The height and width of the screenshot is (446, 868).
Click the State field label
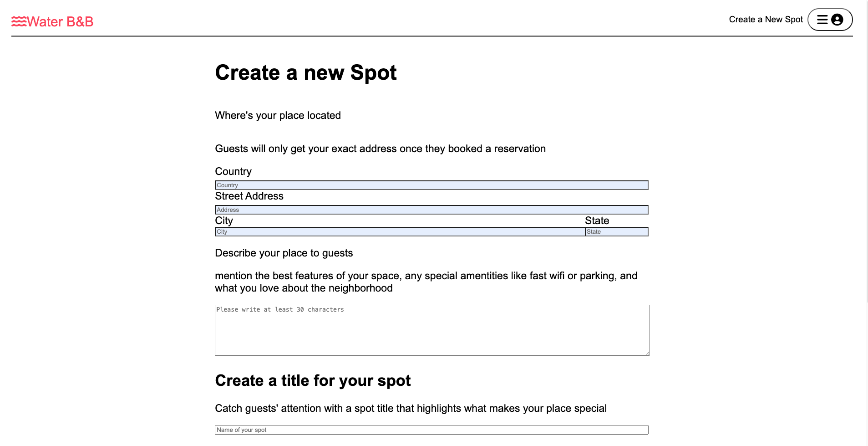point(597,221)
